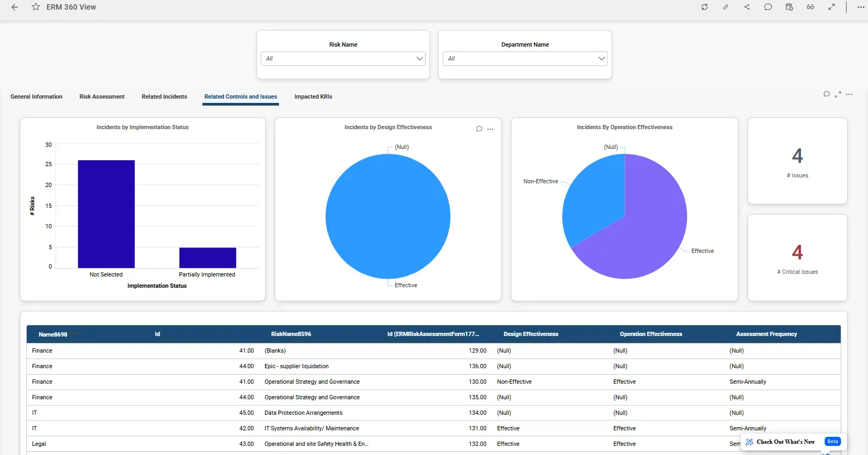Viewport: 868px width, 455px height.
Task: Open comment icon on Design Effectiveness chart
Action: tap(479, 129)
